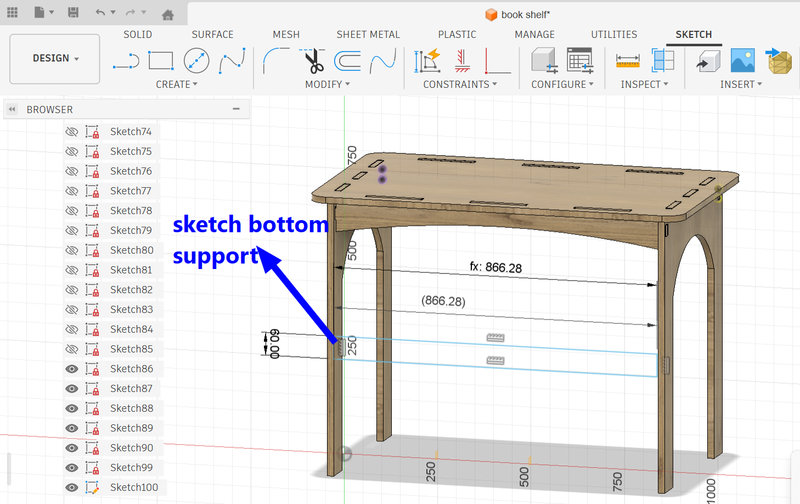
Task: Apply the Horizontal/Vertical constraint
Action: coord(462,61)
